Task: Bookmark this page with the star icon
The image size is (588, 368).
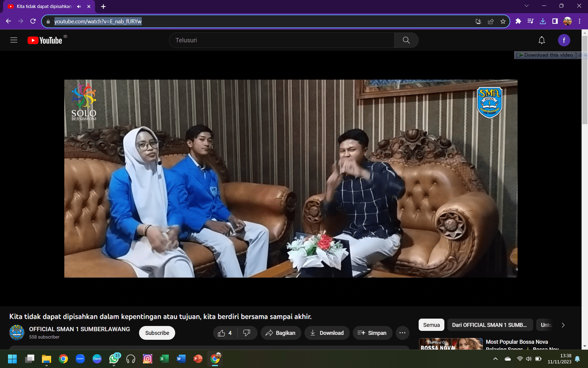Action: tap(503, 21)
